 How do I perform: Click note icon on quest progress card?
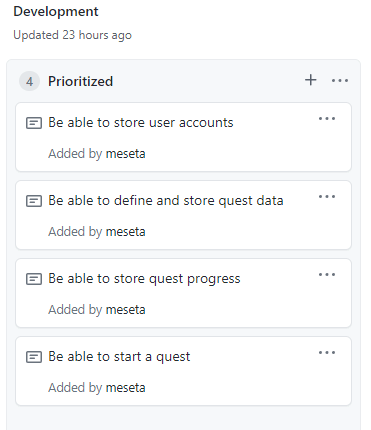coord(34,279)
